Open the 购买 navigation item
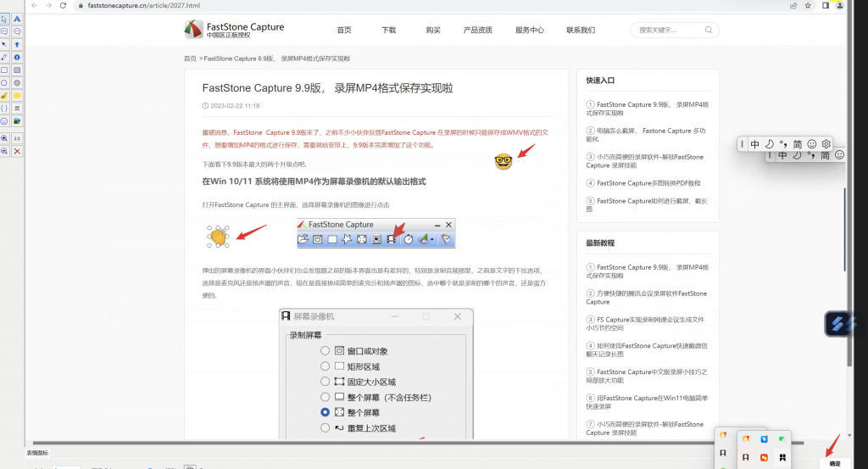 [433, 30]
